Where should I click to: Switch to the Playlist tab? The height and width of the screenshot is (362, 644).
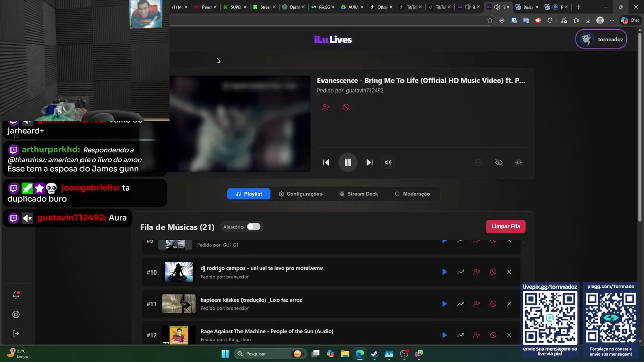(249, 194)
